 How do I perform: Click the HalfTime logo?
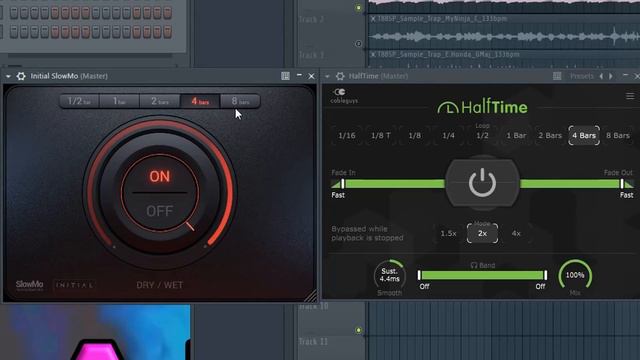click(482, 107)
